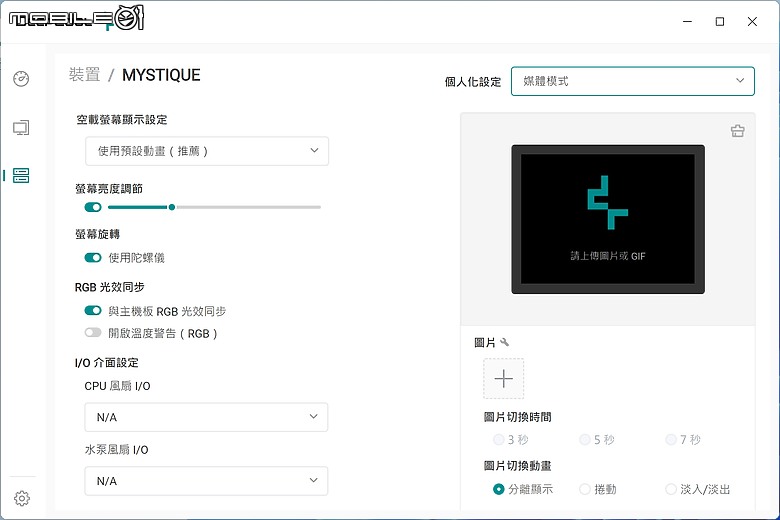Open the 媒體模式 personalization dropdown
780x520 pixels.
(633, 81)
